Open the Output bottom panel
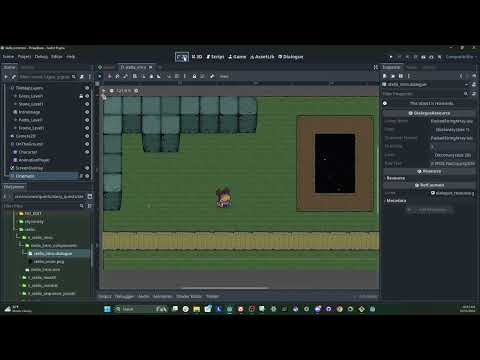The height and width of the screenshot is (360, 480). [105, 296]
